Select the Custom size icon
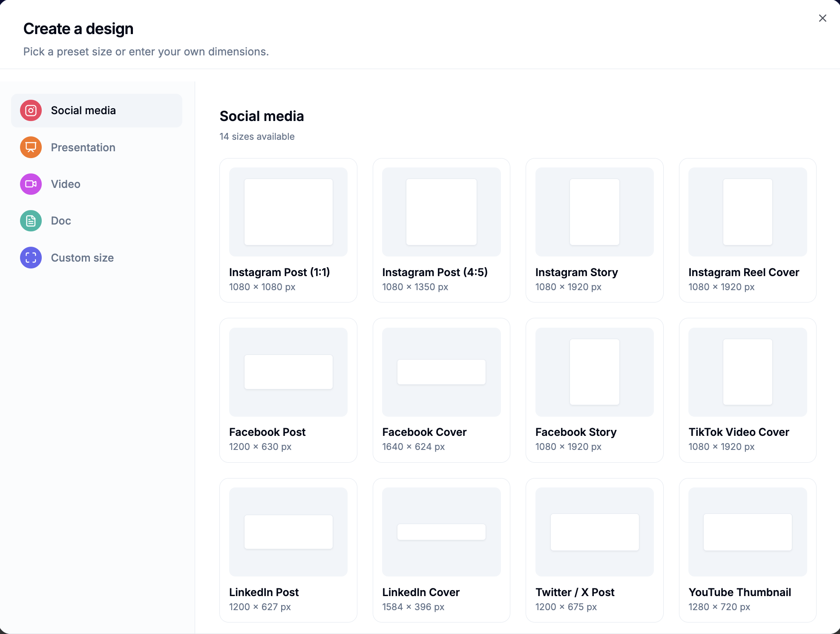Viewport: 840px width, 634px height. point(30,257)
